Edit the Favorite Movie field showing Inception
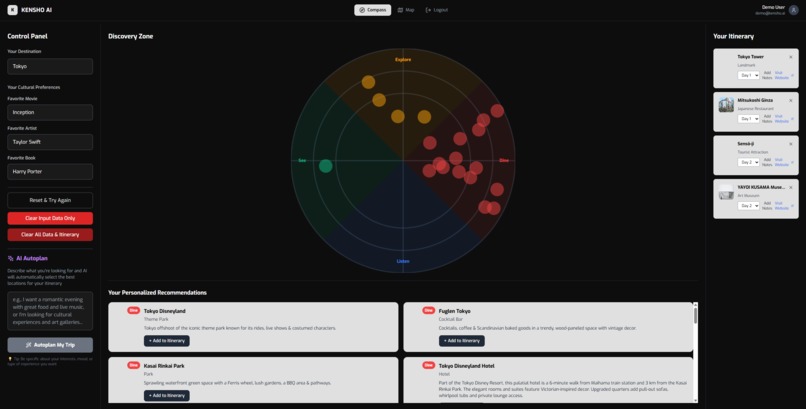 click(50, 112)
